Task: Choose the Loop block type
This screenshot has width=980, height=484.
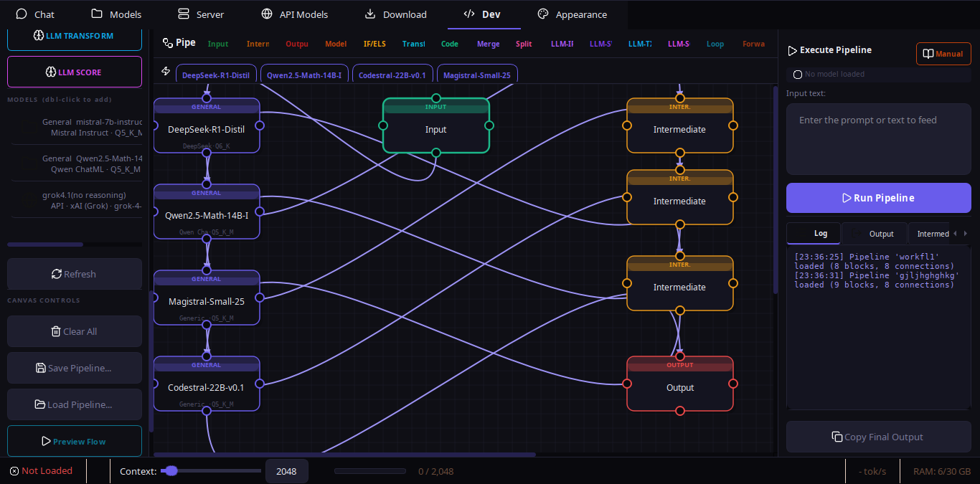Action: (x=715, y=44)
